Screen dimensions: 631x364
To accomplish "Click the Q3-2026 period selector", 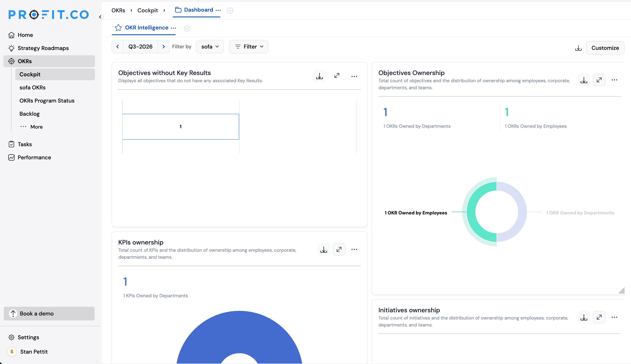I will click(141, 47).
